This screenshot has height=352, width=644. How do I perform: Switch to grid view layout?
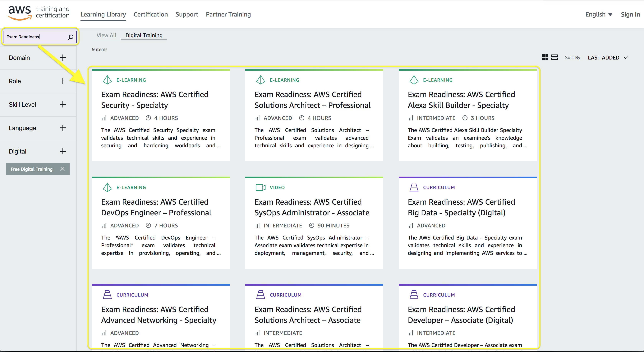[545, 57]
